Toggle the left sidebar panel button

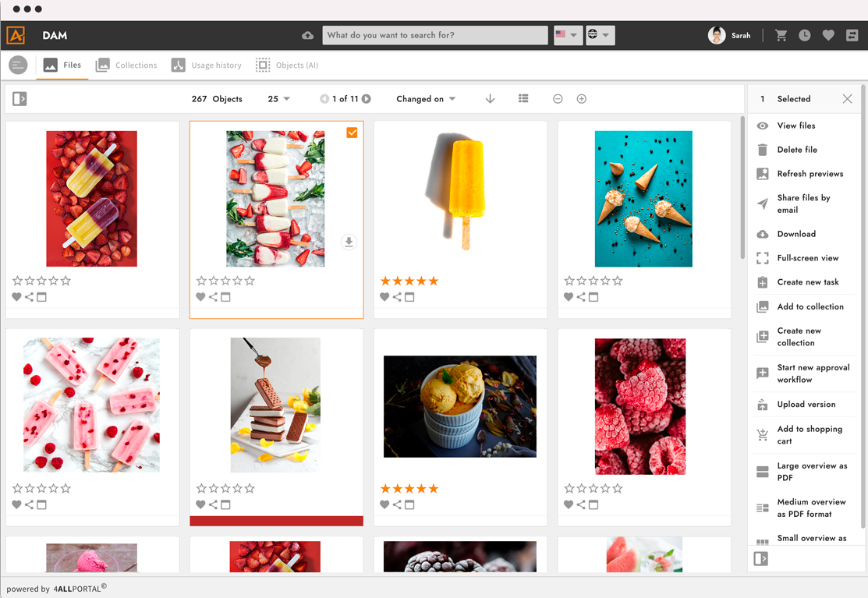19,99
